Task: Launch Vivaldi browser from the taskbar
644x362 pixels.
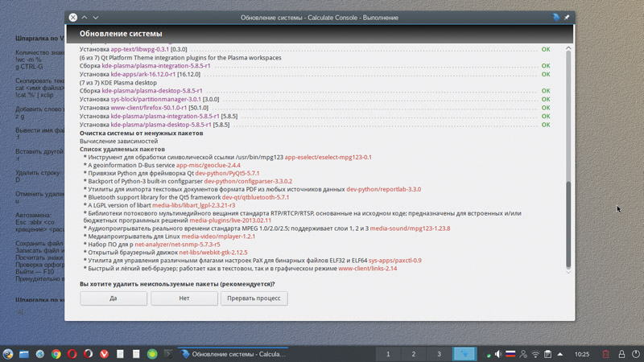Action: click(x=104, y=354)
